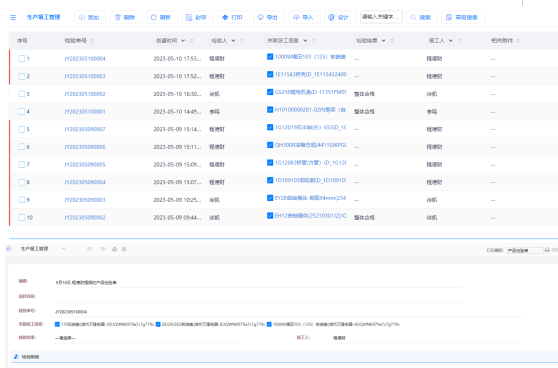Open the 设计 design tool
This screenshot has height=368, width=558.
coord(340,17)
